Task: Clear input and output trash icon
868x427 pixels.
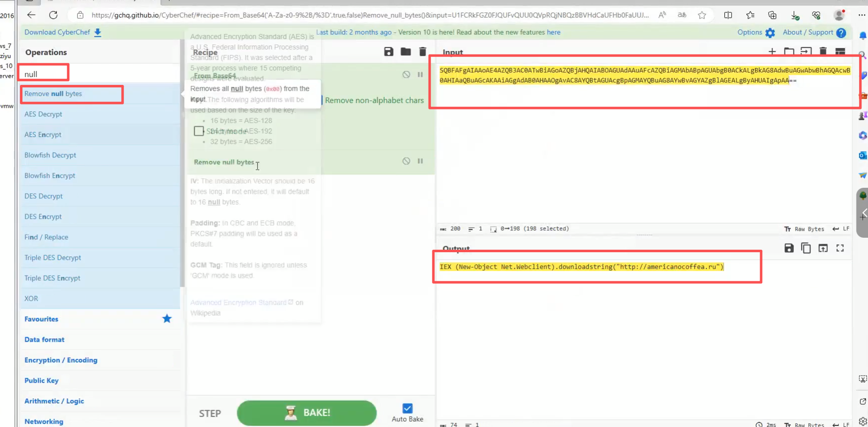Action: 823,51
